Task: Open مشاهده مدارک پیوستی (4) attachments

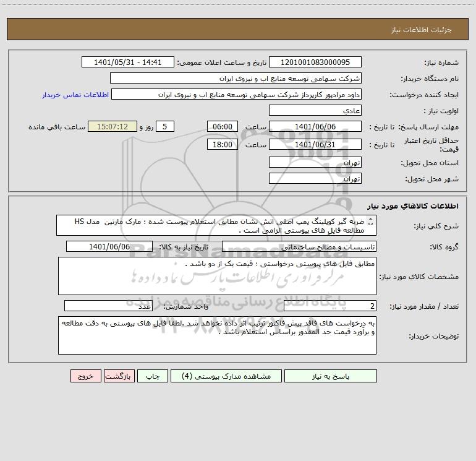Action: pyautogui.click(x=226, y=376)
